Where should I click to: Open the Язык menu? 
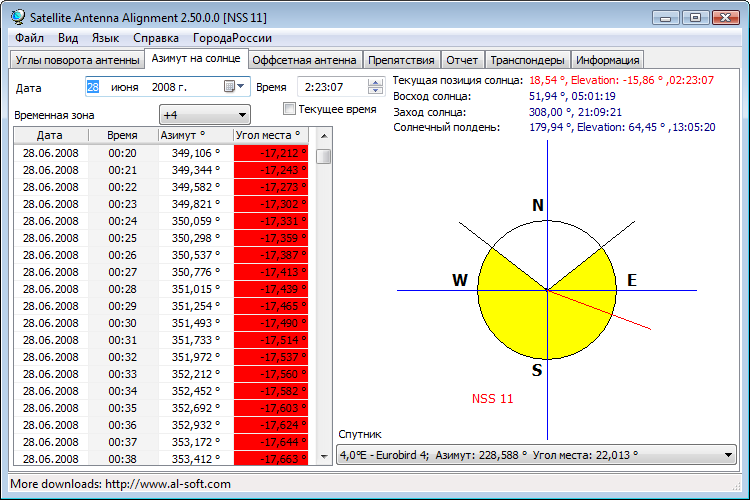coord(105,38)
